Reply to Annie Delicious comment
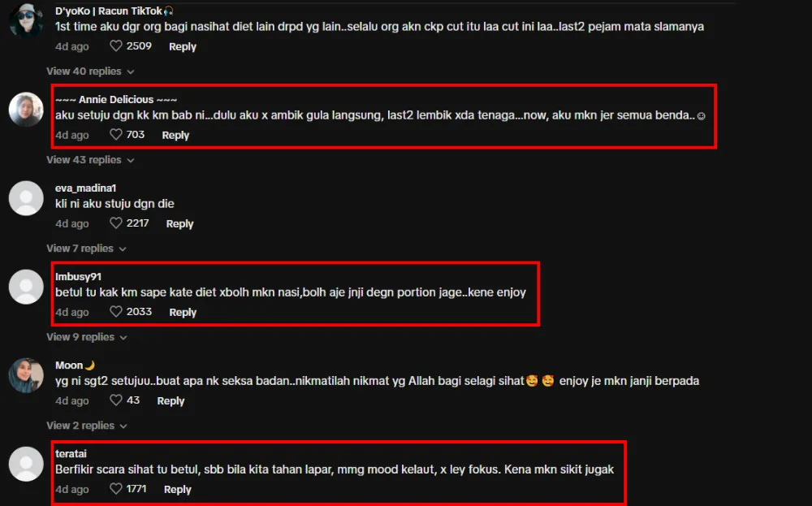The image size is (812, 506). coord(175,135)
